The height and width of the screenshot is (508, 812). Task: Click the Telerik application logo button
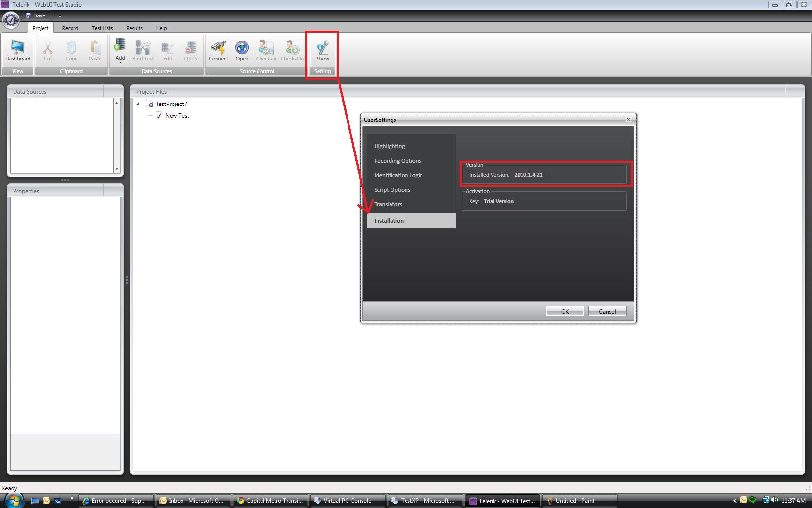point(11,20)
